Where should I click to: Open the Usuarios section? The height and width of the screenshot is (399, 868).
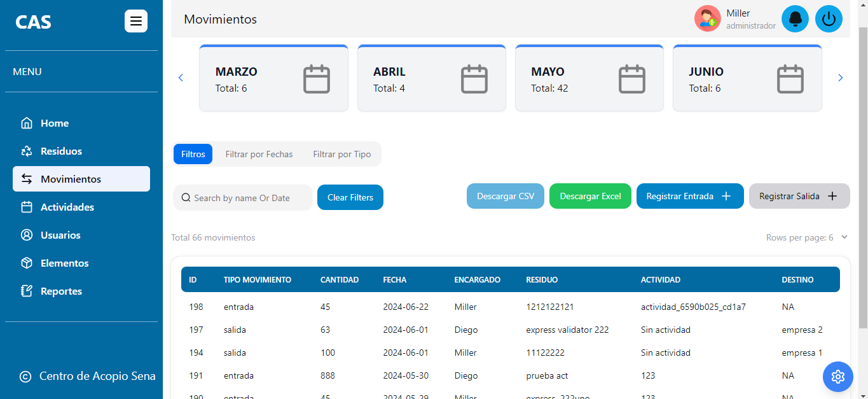pyautogui.click(x=59, y=235)
